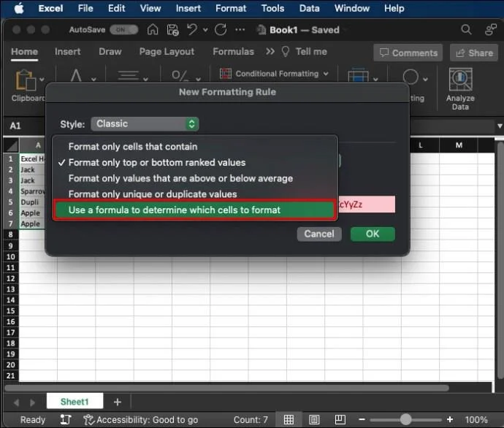Select the Sheet1 tab
Screen dimensions: 504x428
pos(74,402)
